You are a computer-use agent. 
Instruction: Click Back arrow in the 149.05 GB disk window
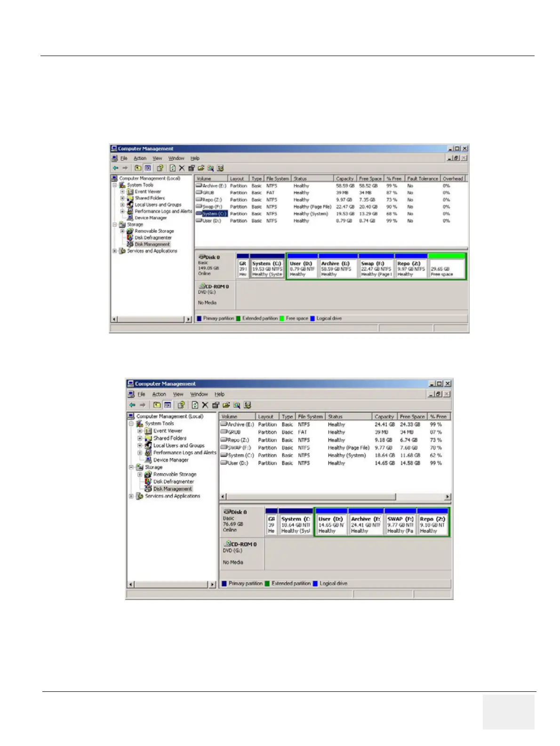coord(115,168)
